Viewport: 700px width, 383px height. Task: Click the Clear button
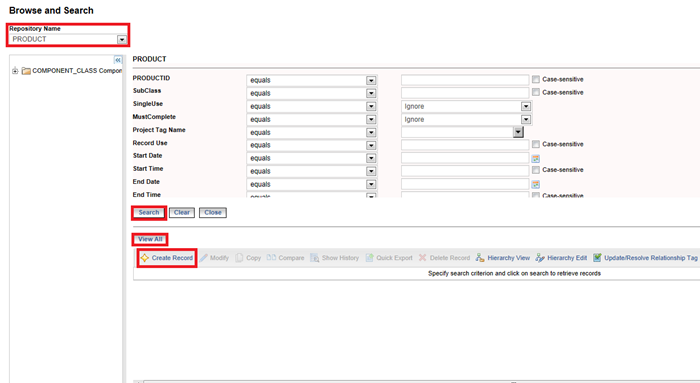pyautogui.click(x=182, y=213)
